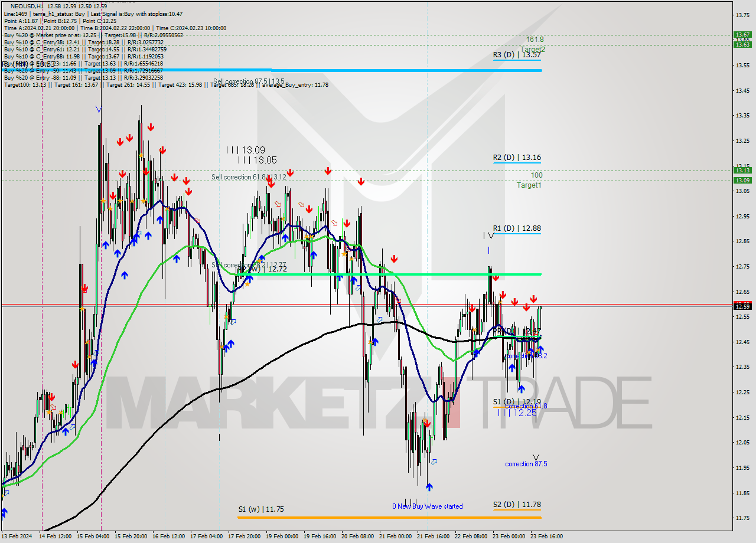Viewport: 756px width, 543px height.
Task: Click the 11.75 price axis value
Action: [742, 518]
